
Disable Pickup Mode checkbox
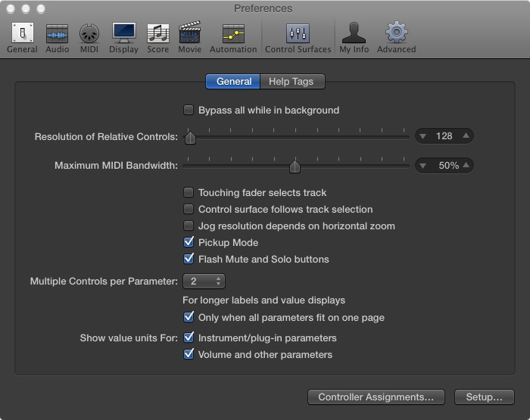[x=189, y=242]
